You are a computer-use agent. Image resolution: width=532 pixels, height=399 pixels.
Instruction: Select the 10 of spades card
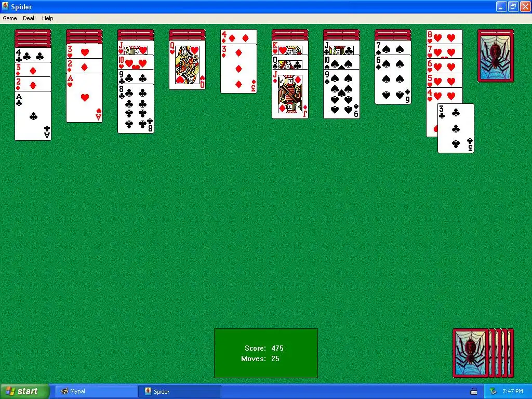pos(342,62)
